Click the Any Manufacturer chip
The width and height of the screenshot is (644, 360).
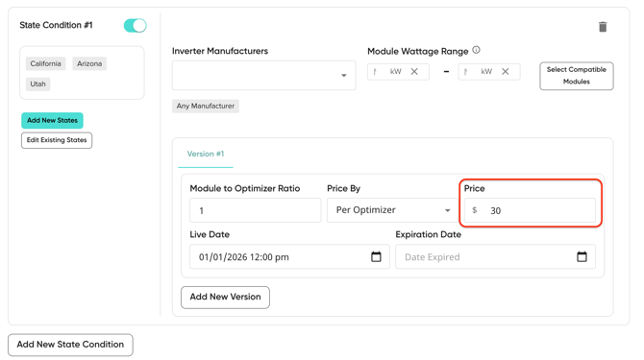(206, 106)
